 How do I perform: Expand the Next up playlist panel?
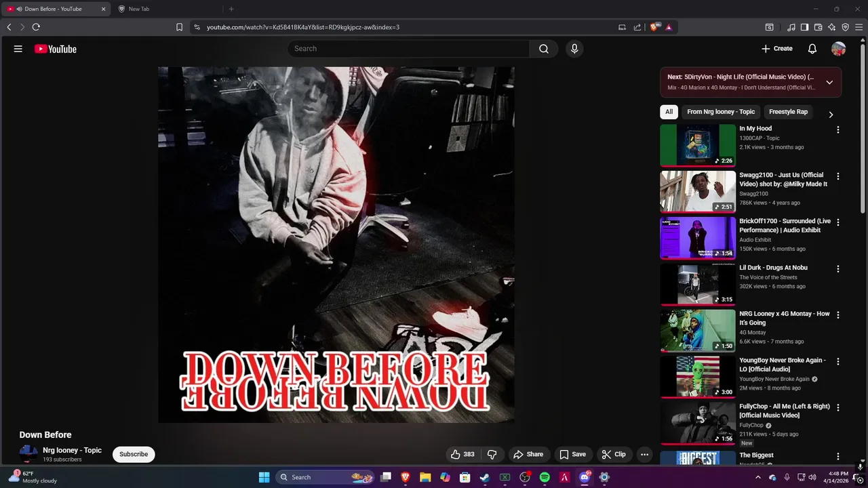tap(829, 82)
